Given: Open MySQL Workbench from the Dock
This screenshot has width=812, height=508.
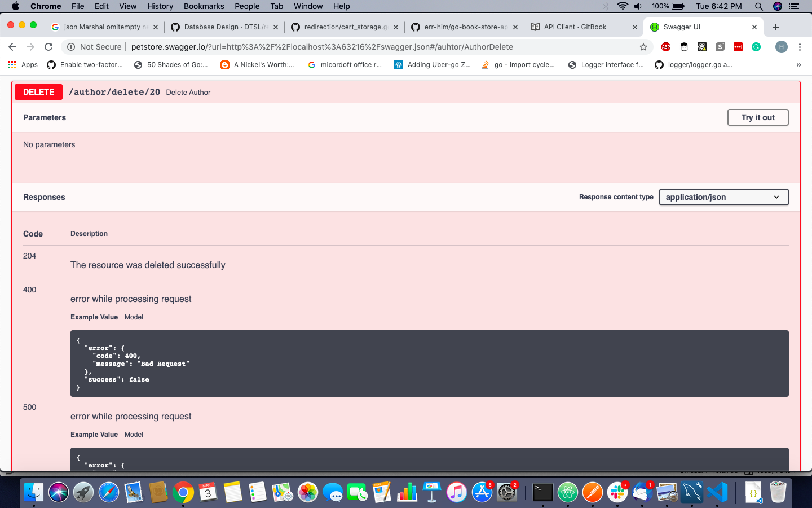Looking at the screenshot, I should pyautogui.click(x=691, y=492).
